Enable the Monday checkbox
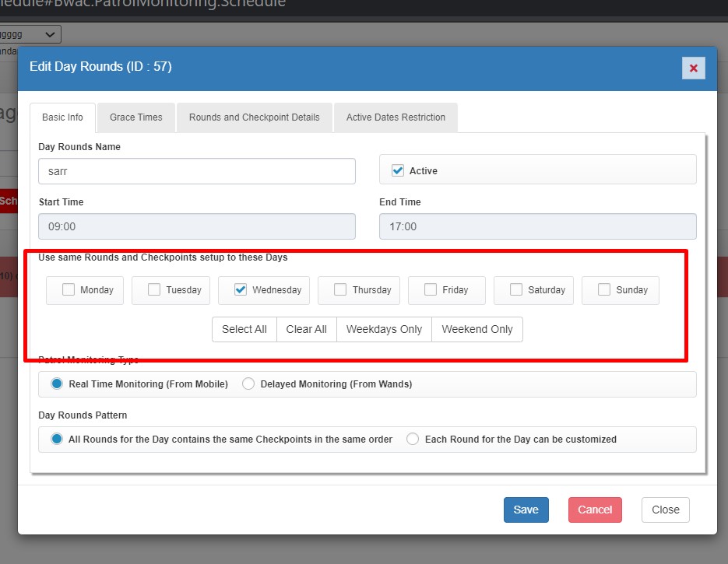The width and height of the screenshot is (728, 564). click(x=69, y=289)
